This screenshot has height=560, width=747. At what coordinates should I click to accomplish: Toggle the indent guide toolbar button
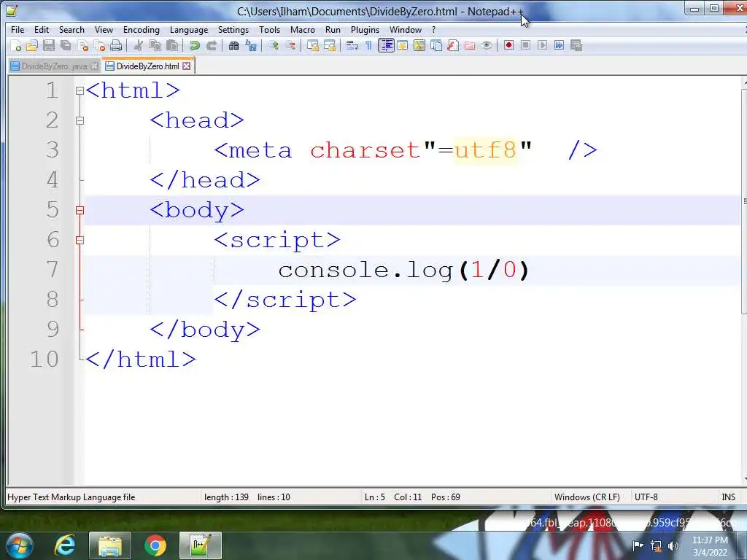tap(386, 46)
